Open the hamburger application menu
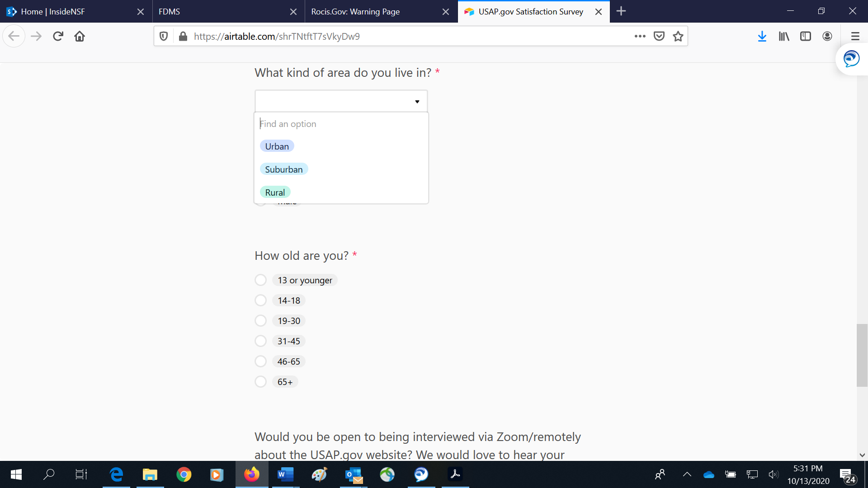Image resolution: width=868 pixels, height=488 pixels. pyautogui.click(x=855, y=36)
